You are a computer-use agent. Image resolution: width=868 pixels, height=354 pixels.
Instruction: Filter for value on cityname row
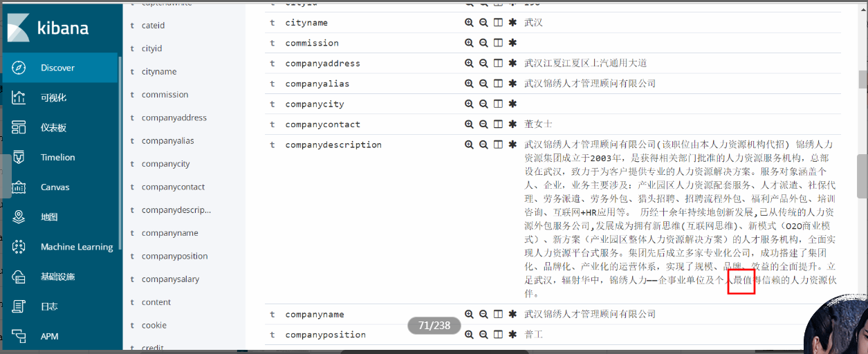(x=469, y=22)
